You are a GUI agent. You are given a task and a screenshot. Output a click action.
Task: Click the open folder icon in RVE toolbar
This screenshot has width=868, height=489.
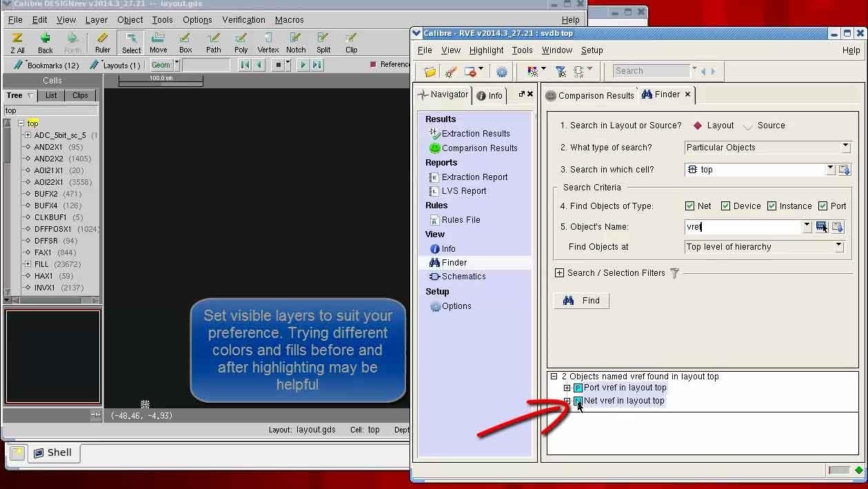430,71
